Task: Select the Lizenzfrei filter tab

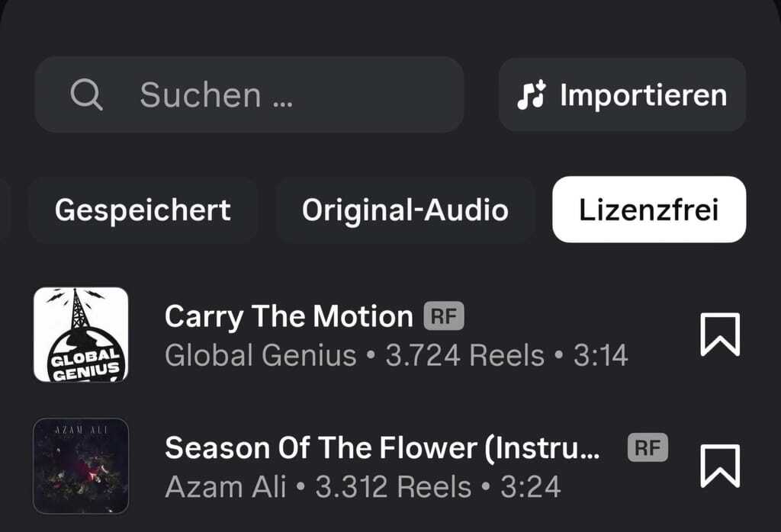Action: point(649,210)
